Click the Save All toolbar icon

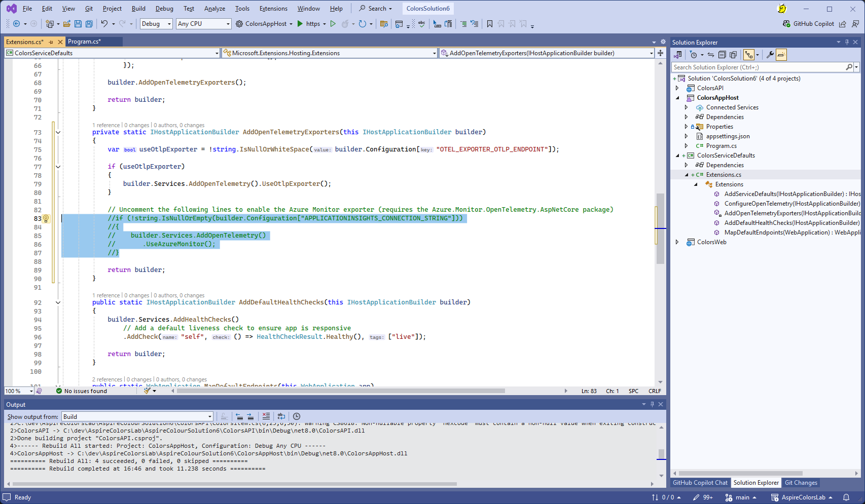[89, 24]
